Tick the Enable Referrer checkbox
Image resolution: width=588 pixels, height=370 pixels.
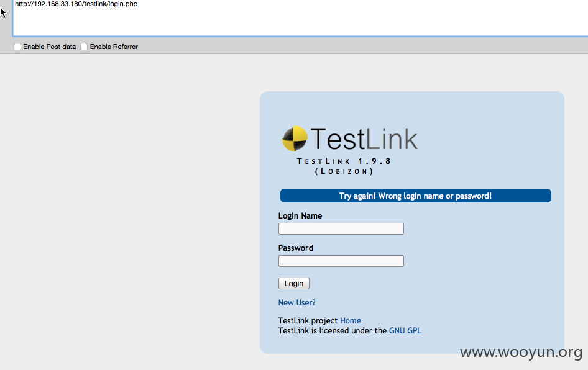84,47
